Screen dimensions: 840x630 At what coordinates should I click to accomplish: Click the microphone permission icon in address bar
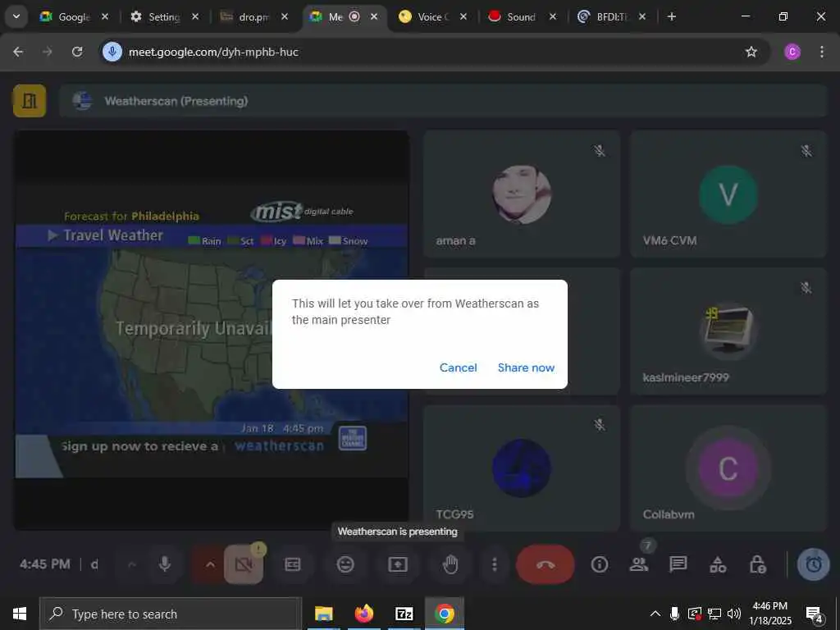[x=112, y=52]
